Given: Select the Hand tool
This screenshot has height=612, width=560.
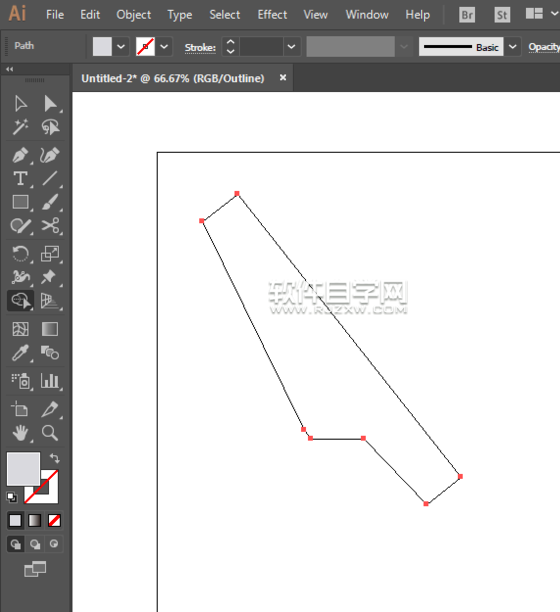Looking at the screenshot, I should 20,433.
